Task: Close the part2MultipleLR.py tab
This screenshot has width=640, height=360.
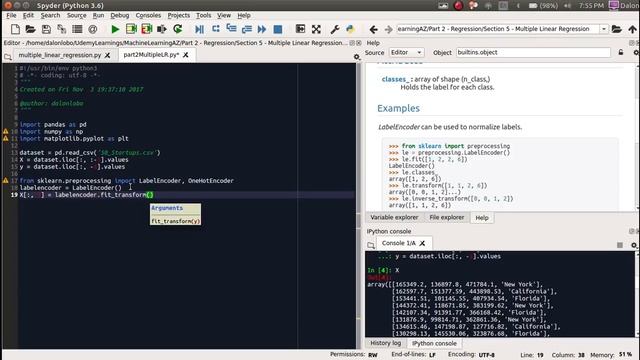Action: pyautogui.click(x=185, y=55)
